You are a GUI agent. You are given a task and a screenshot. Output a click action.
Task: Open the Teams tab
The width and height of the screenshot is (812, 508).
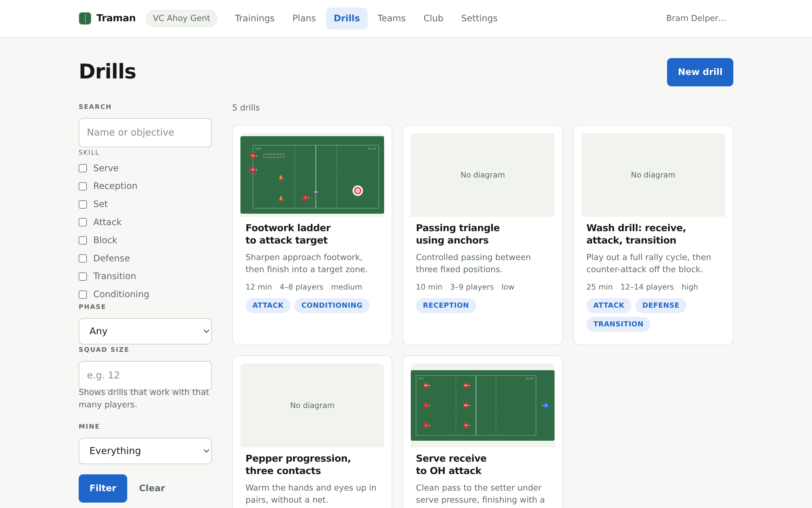click(391, 18)
